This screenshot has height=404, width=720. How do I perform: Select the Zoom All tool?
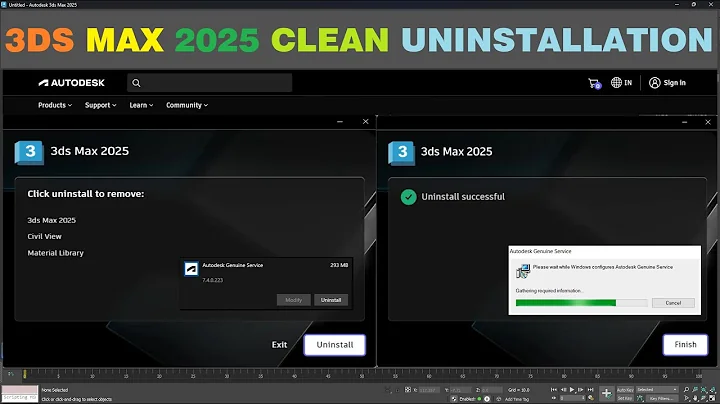click(695, 390)
